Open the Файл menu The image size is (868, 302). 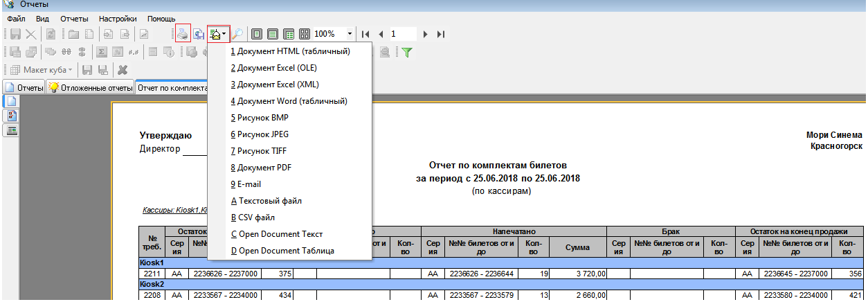(x=16, y=19)
